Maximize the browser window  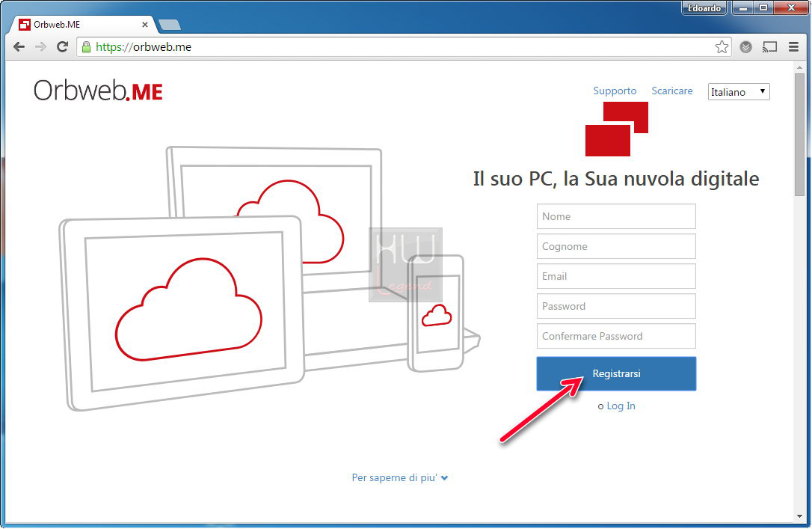763,8
